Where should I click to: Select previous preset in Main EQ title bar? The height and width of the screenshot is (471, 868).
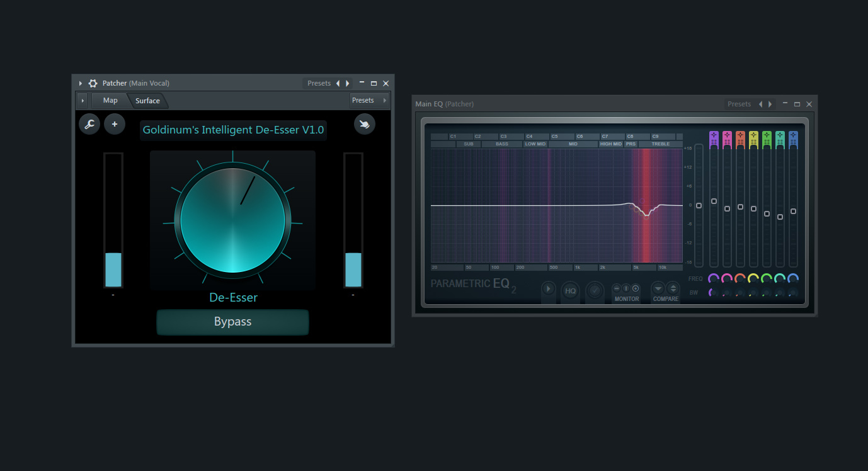(x=760, y=104)
